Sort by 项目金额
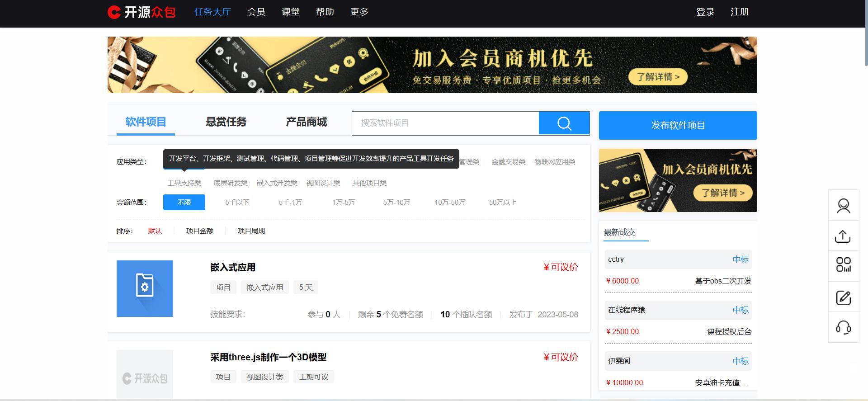The height and width of the screenshot is (401, 868). coord(200,231)
